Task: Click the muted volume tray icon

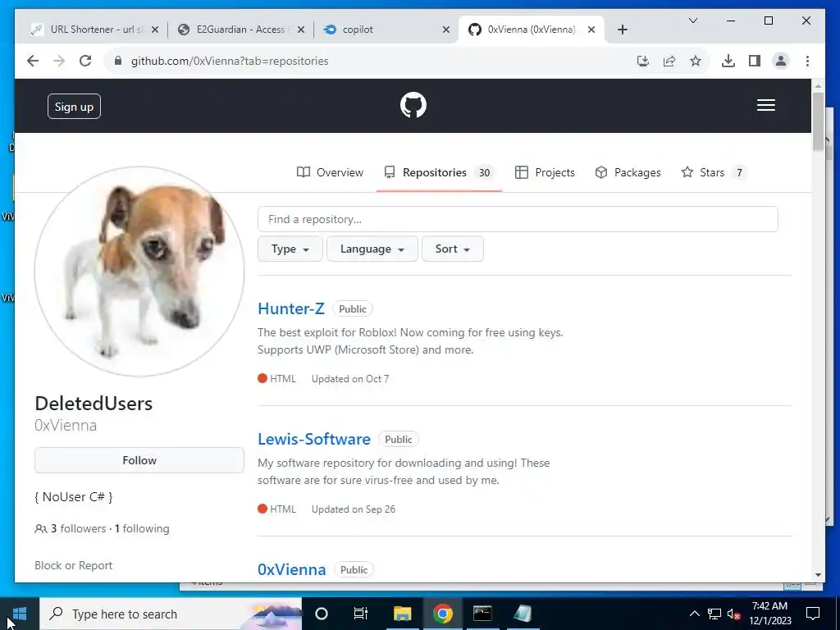Action: [733, 614]
